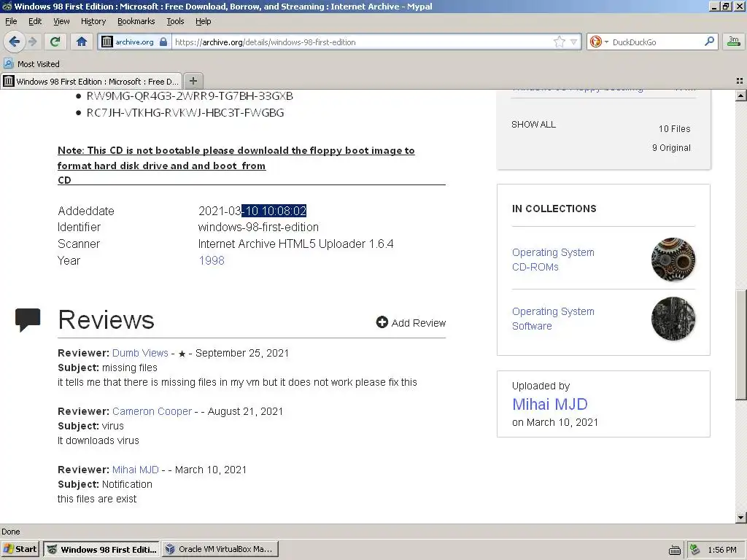Click the search magnifier icon

pyautogui.click(x=709, y=42)
